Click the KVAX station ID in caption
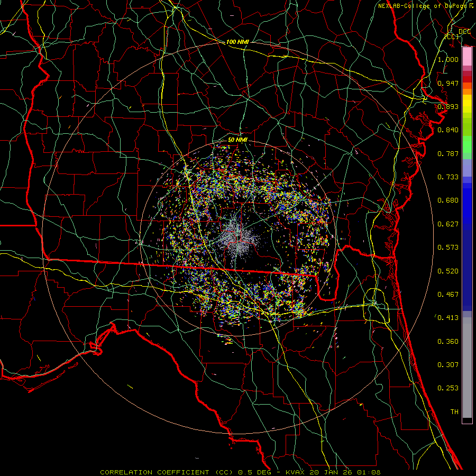The height and width of the screenshot is (476, 476). point(296,472)
